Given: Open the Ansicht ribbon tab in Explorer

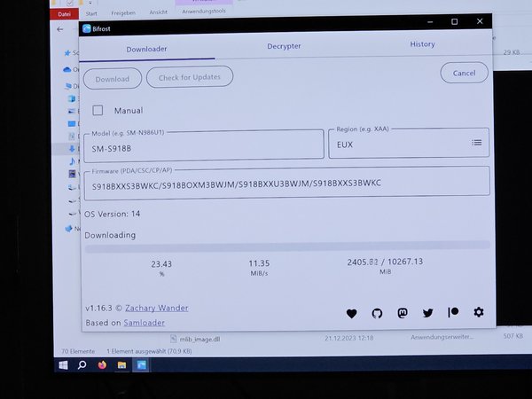Looking at the screenshot, I should click(x=159, y=12).
